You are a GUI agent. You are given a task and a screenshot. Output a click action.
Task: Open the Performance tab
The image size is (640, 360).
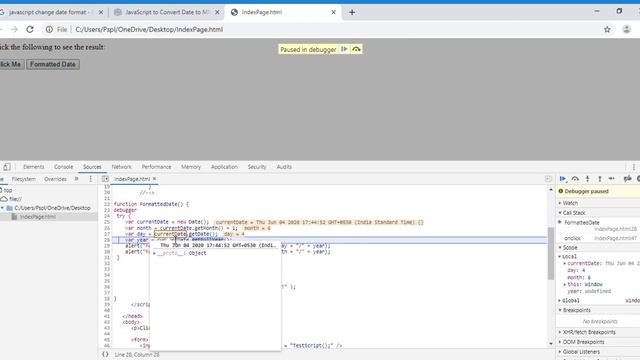tap(156, 167)
